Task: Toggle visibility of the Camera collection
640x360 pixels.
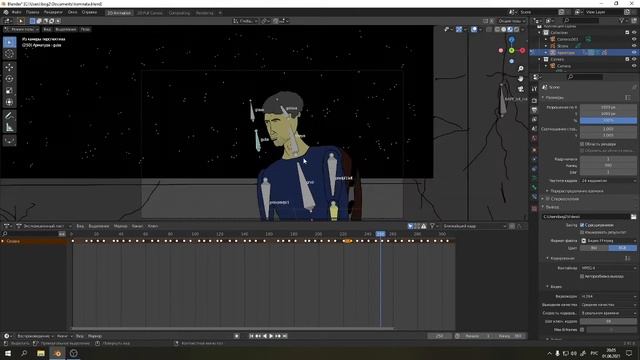Action: click(634, 59)
